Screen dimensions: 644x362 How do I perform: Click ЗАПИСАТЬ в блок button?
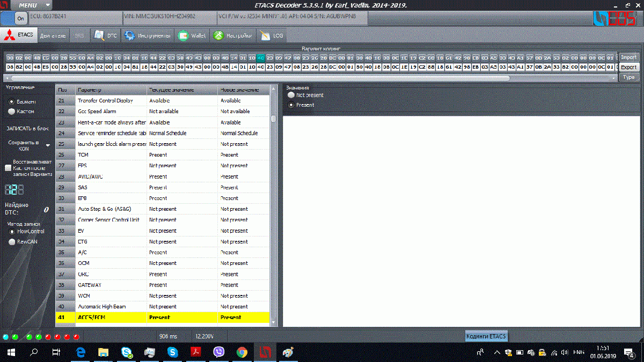[x=27, y=129]
